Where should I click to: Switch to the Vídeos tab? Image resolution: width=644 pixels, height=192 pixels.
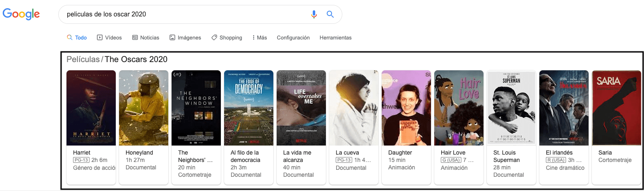109,37
